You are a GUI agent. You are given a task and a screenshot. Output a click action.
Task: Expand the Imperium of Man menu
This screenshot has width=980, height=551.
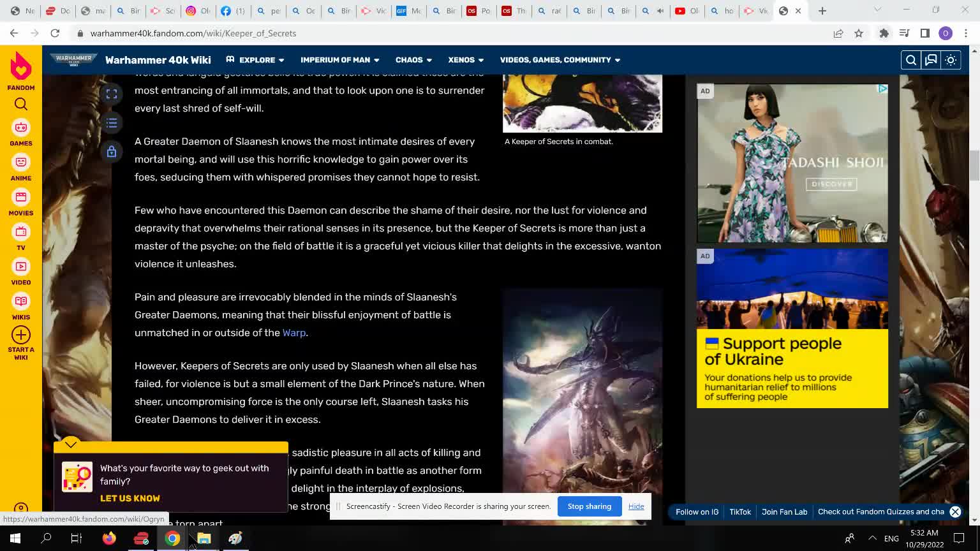pos(340,60)
